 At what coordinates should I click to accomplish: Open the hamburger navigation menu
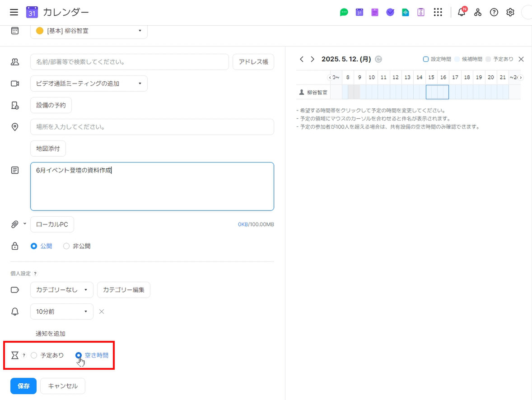14,12
